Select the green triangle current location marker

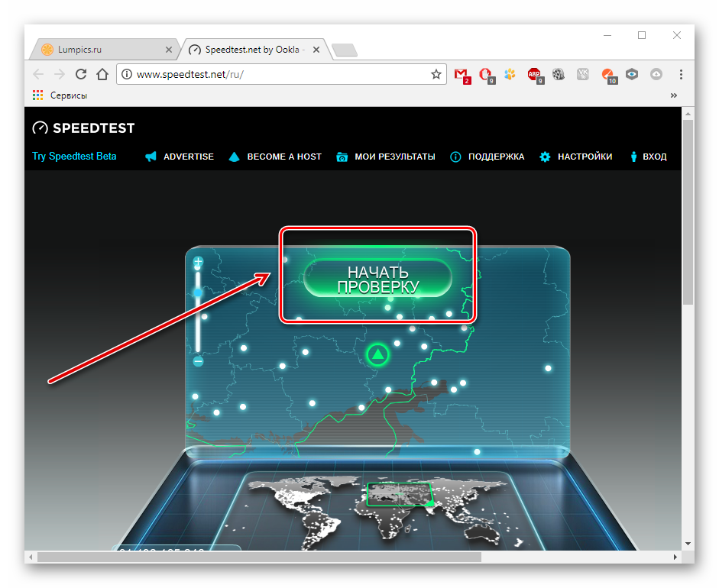(x=378, y=354)
